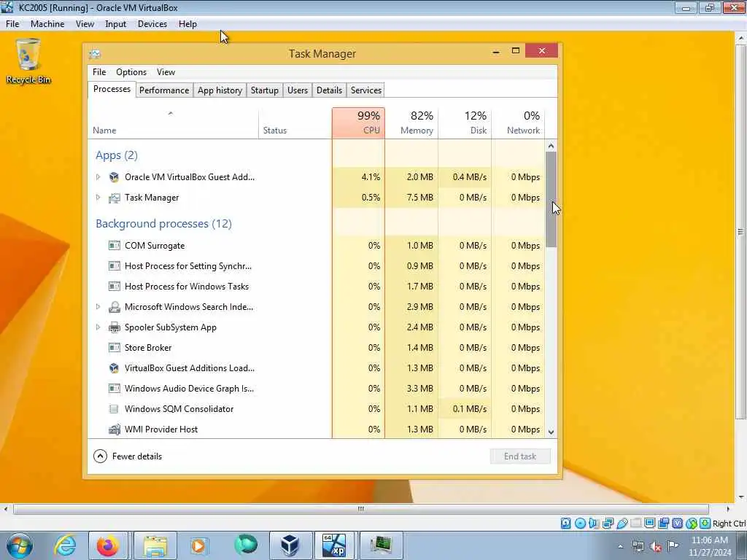The image size is (747, 560).
Task: Open Windows Media Player on the taskbar
Action: point(198,545)
